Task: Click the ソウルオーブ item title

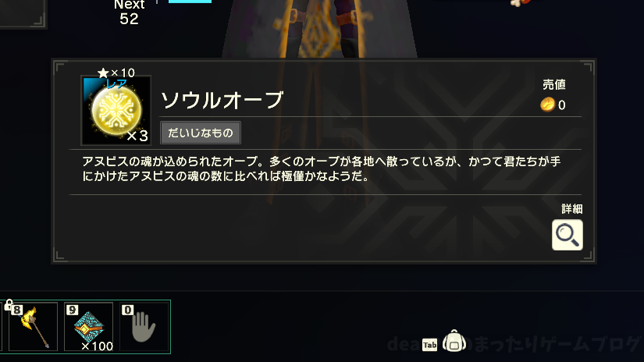Action: 222,100
